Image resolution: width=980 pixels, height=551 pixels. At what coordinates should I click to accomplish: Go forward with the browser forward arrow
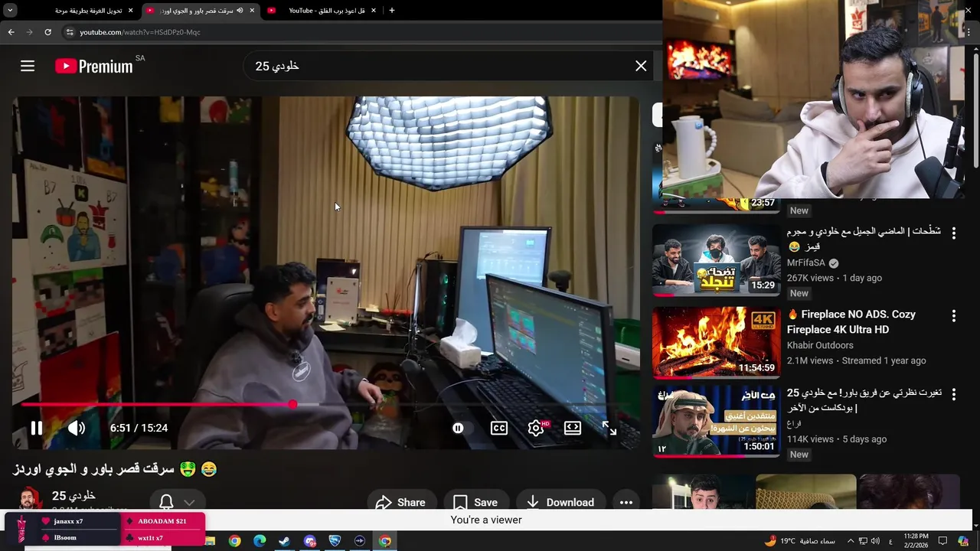point(29,32)
